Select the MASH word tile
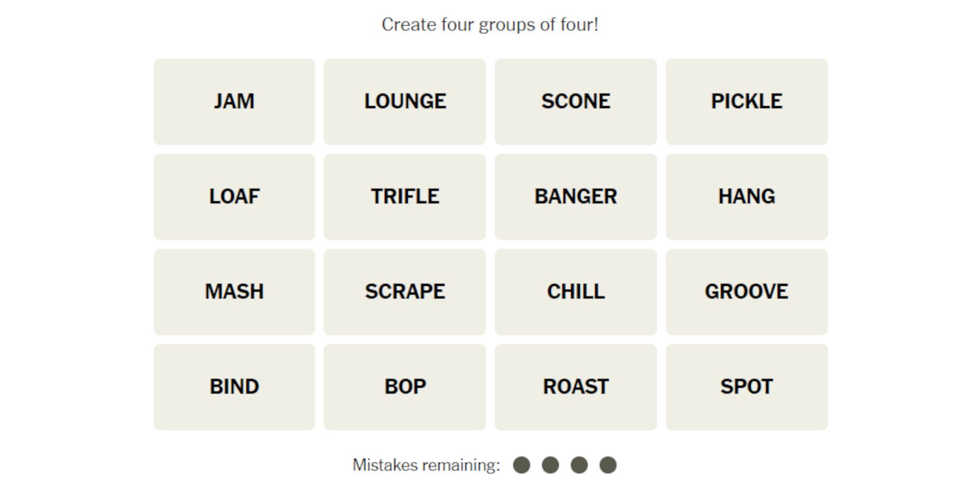The width and height of the screenshot is (980, 490). click(234, 292)
